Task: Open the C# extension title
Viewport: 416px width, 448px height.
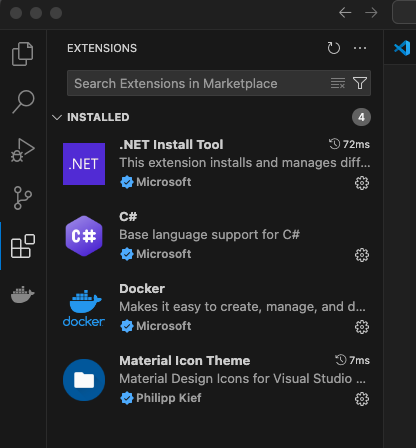Action: 128,217
